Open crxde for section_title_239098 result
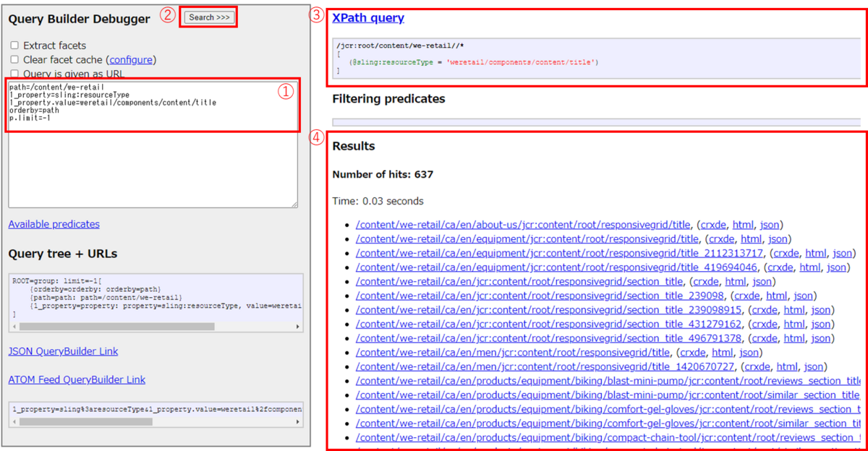This screenshot has height=451, width=868. tap(746, 295)
